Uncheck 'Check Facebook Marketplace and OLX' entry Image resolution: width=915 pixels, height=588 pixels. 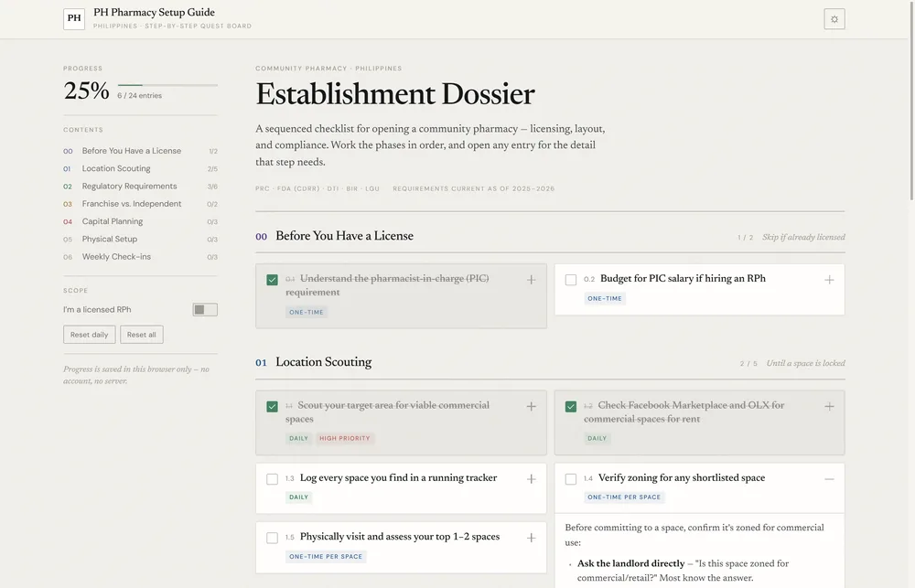coord(571,407)
